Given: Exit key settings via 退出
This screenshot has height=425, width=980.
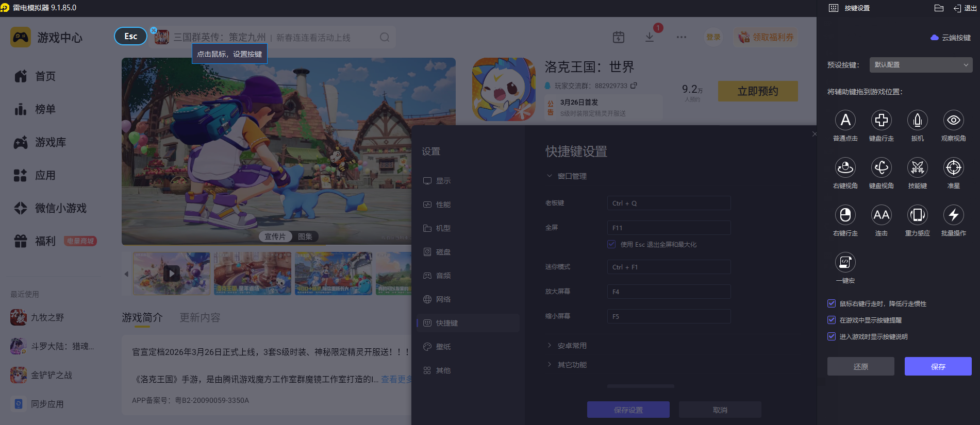Looking at the screenshot, I should click(x=965, y=8).
